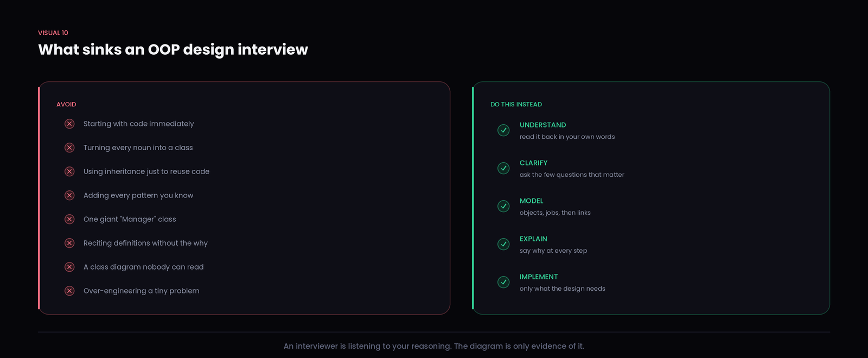Screen dimensions: 868x358
Task: Click the X icon next to "Over-engineering a tiny problem"
Action: click(69, 291)
